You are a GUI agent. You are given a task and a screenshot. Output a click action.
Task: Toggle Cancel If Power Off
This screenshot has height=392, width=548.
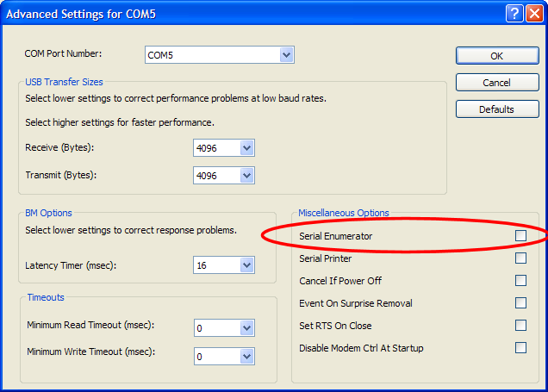[520, 280]
